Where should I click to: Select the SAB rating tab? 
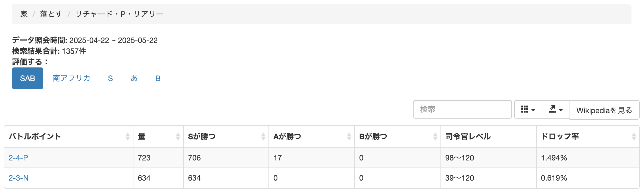click(x=27, y=78)
